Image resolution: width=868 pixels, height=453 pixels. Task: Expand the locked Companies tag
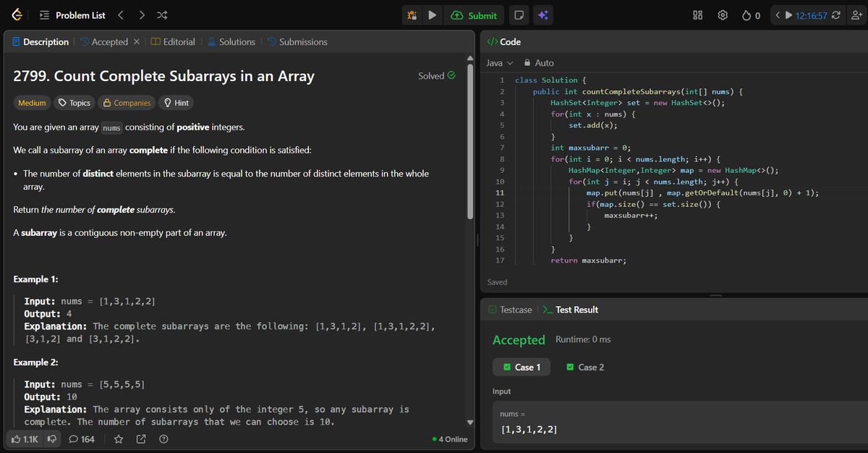click(x=127, y=103)
